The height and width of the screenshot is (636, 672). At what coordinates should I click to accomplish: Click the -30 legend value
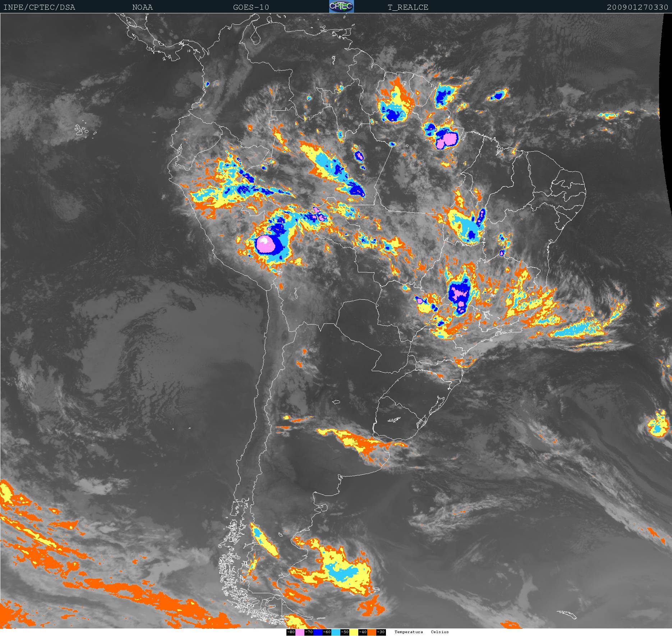pyautogui.click(x=381, y=632)
